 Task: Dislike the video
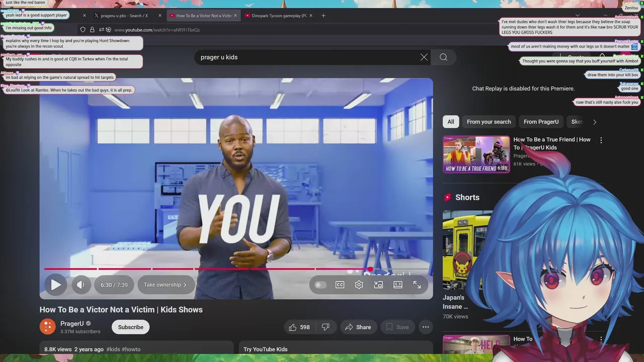coord(326,327)
